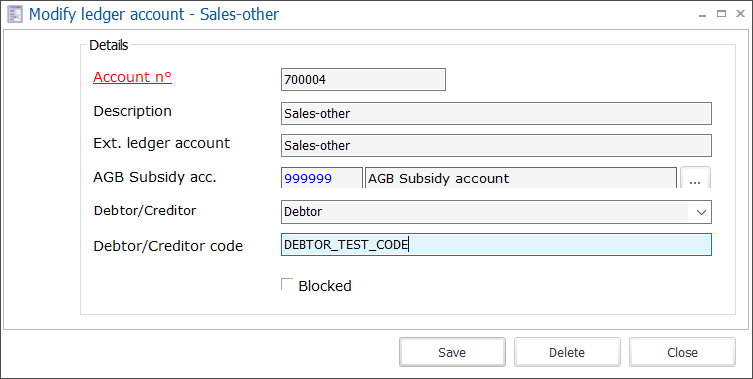Click the AGB Subsidy account name field

pos(521,178)
